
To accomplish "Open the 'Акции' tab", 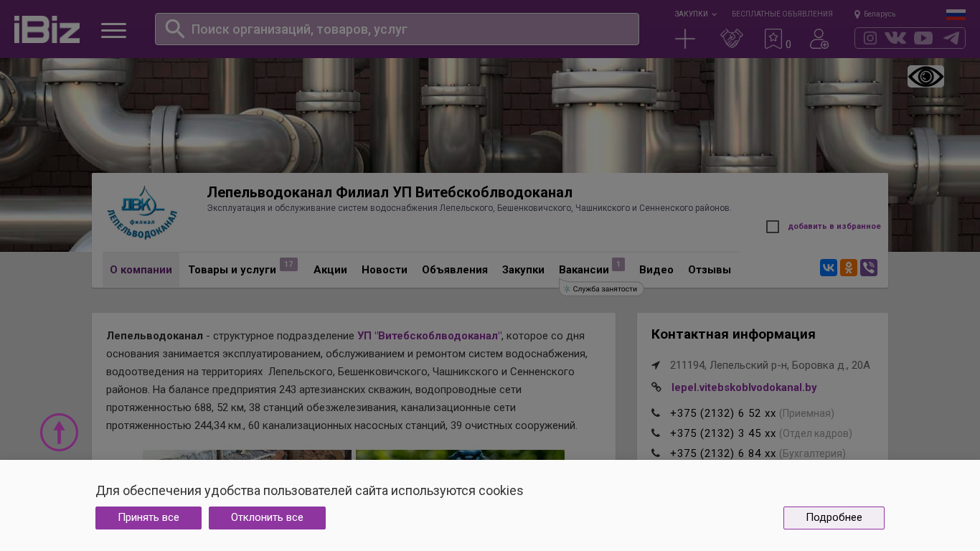I will 330,270.
